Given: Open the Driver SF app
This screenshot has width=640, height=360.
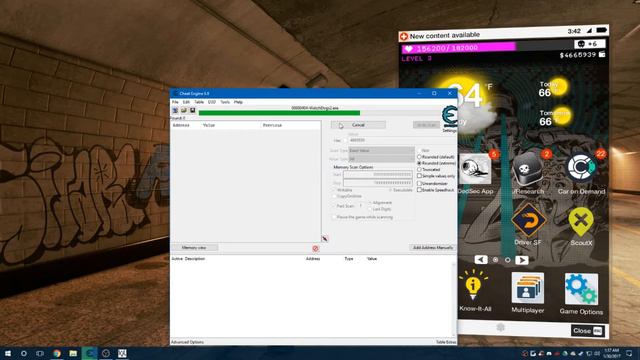Looking at the screenshot, I should click(529, 220).
